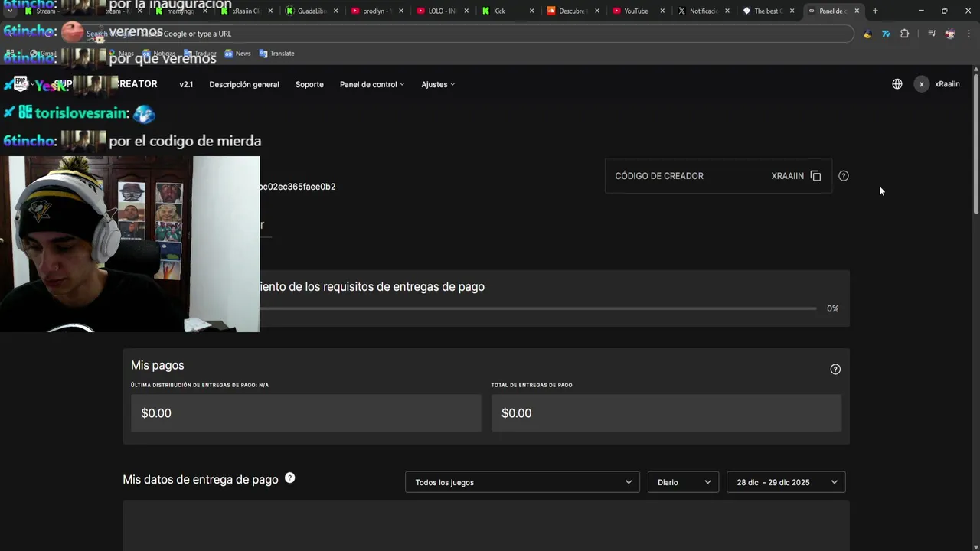Open the xRaaiin account avatar
Image resolution: width=980 pixels, height=551 pixels.
pyautogui.click(x=922, y=84)
